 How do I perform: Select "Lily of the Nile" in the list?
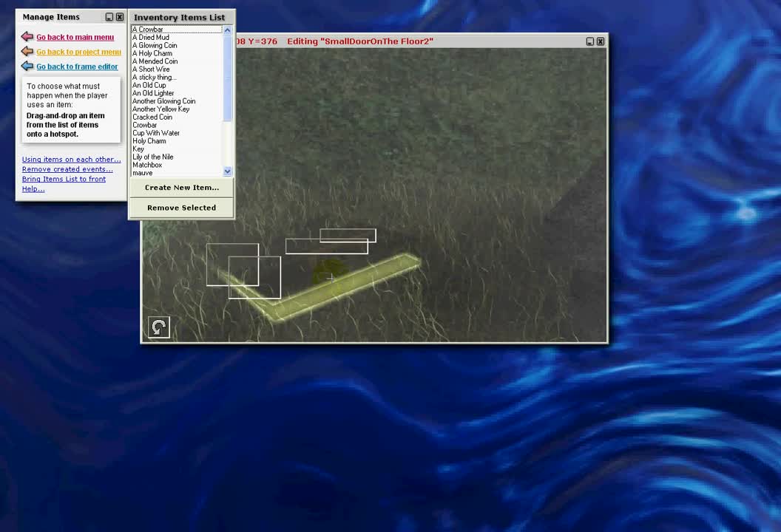tap(152, 157)
